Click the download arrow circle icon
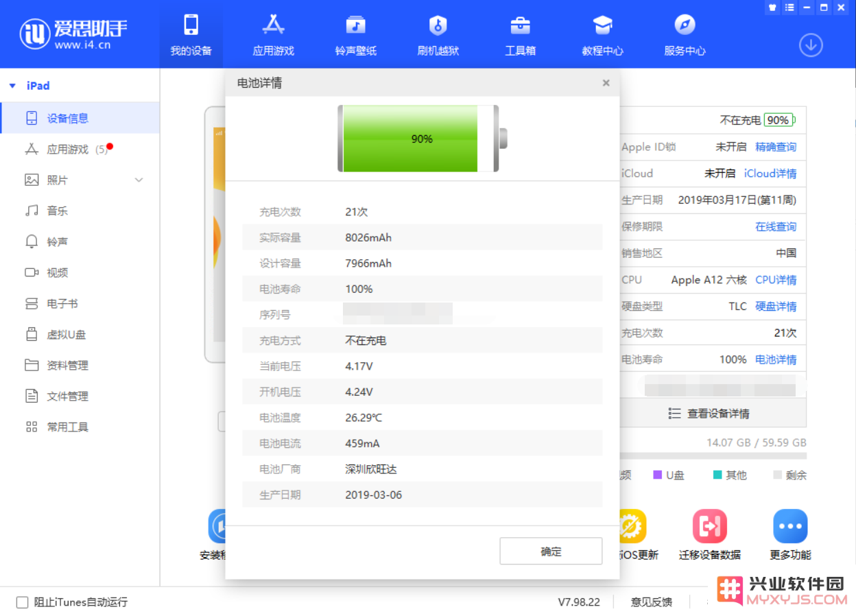The image size is (856, 616). point(811,45)
